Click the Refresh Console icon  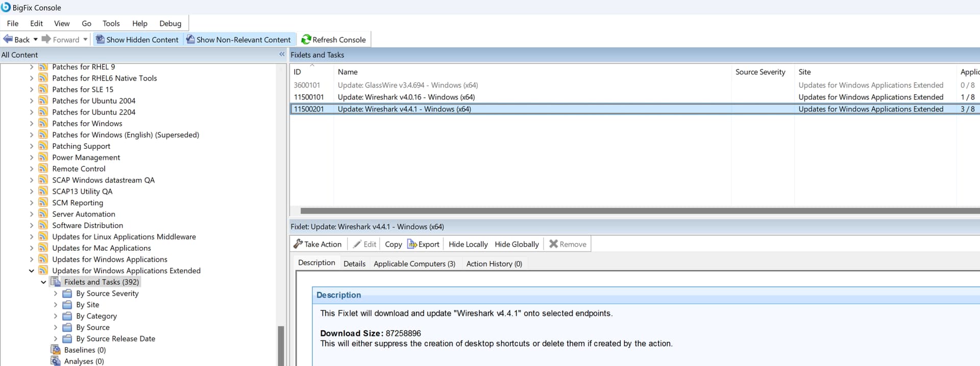tap(306, 40)
